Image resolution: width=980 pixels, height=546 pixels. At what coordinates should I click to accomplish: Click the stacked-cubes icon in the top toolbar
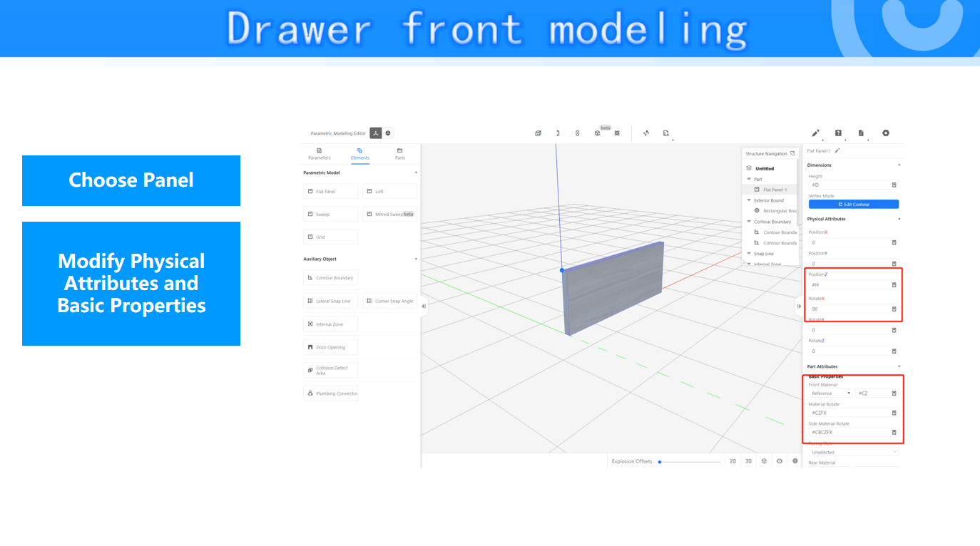point(538,133)
